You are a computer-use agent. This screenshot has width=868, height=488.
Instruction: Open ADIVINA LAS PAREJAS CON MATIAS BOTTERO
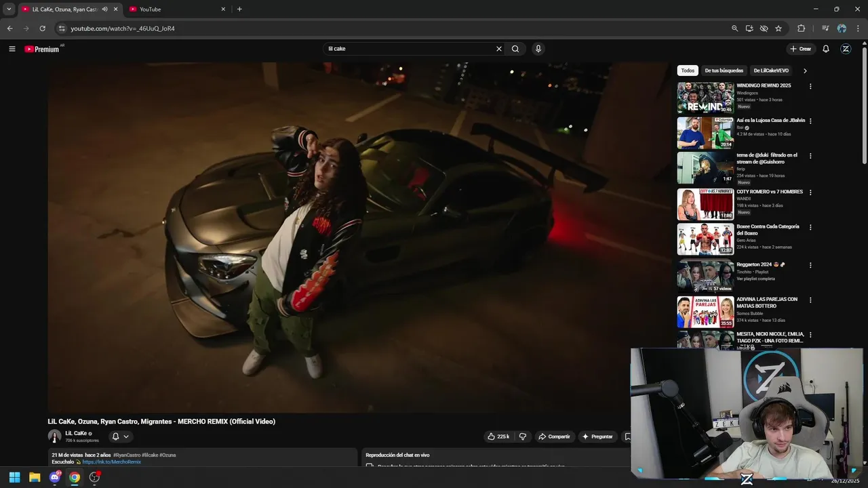click(767, 302)
